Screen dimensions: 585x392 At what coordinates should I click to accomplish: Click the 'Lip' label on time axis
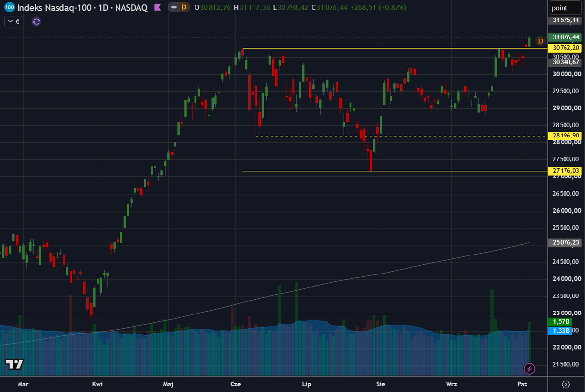[306, 384]
